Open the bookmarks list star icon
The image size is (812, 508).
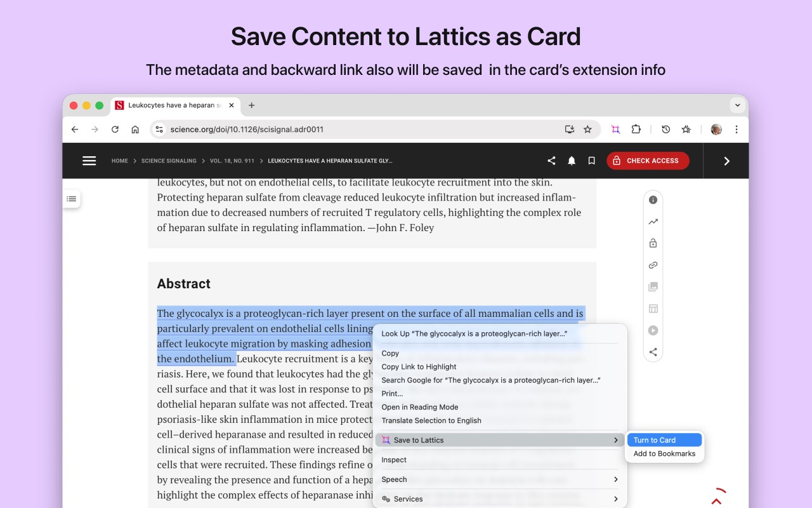point(686,130)
